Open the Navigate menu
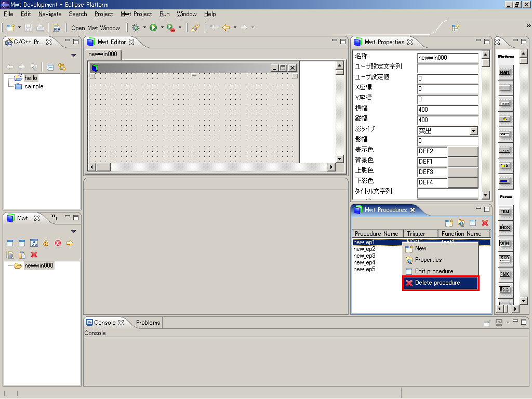This screenshot has width=532, height=399. 50,14
